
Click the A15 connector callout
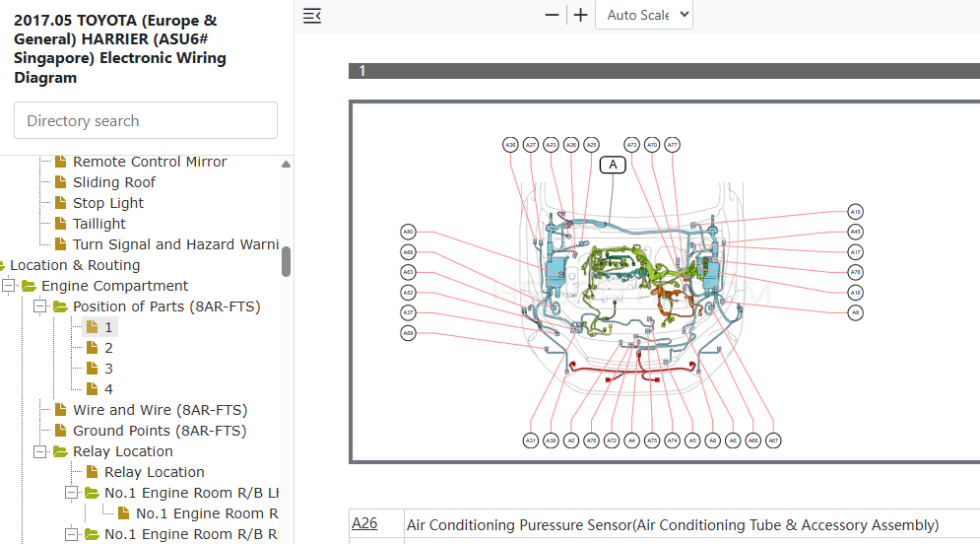tap(855, 211)
